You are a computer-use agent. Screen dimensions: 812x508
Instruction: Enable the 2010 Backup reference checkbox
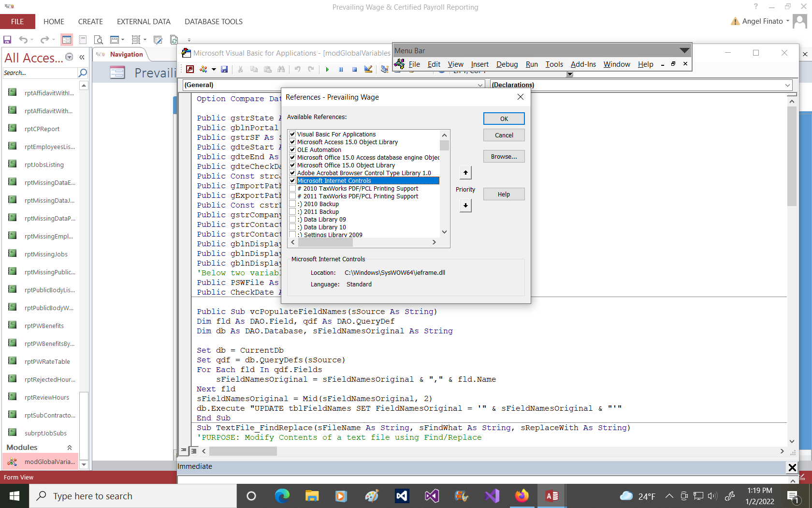pos(292,204)
